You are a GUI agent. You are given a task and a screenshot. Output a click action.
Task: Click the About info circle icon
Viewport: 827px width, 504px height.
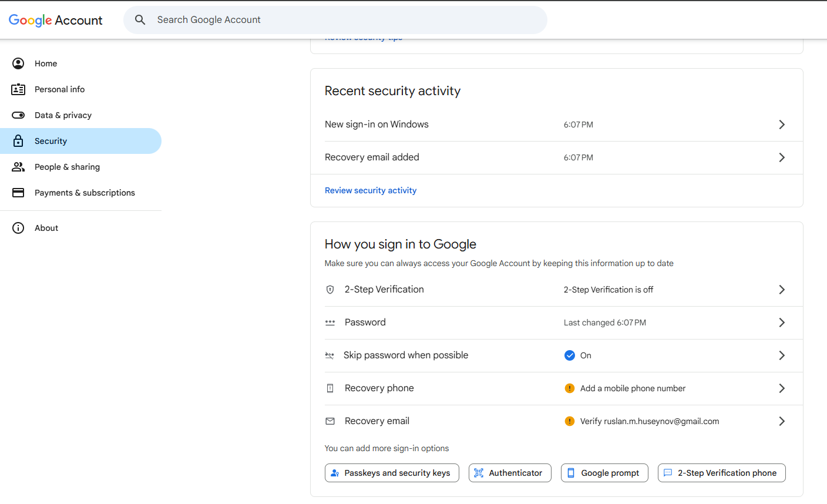(x=18, y=228)
